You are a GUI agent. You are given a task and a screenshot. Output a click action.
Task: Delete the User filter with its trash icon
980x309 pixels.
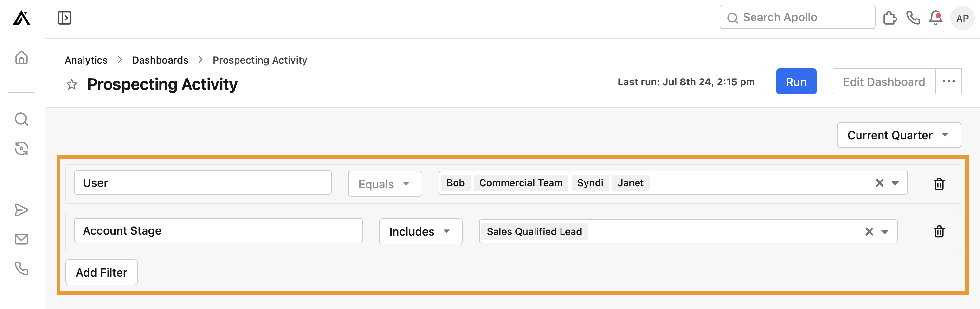[x=939, y=184]
